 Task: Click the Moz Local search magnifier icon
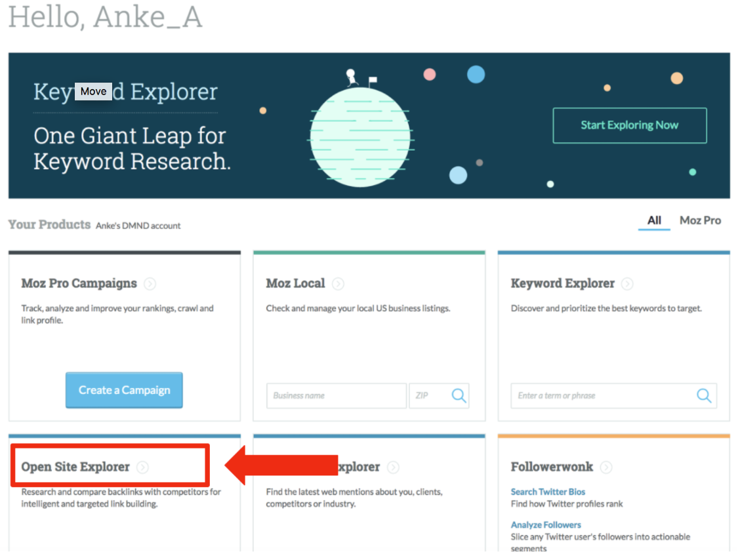459,395
